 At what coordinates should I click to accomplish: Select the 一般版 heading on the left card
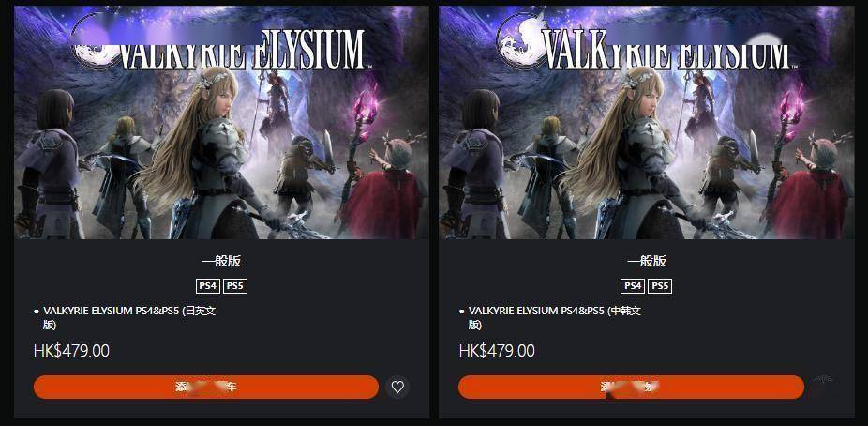coord(221,261)
